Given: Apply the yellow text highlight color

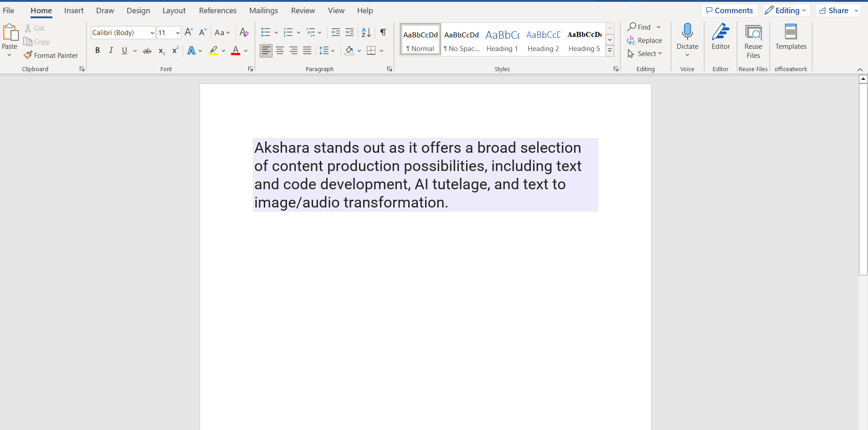Looking at the screenshot, I should click(x=213, y=51).
